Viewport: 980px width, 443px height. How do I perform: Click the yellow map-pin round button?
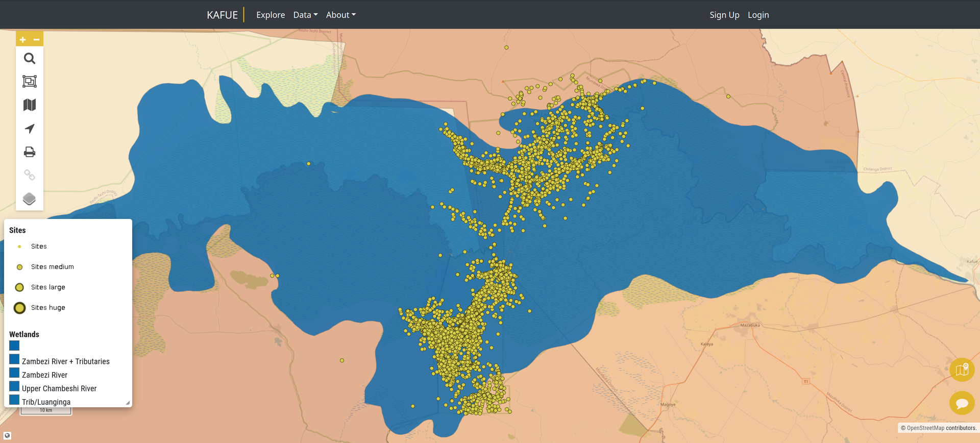coord(962,370)
